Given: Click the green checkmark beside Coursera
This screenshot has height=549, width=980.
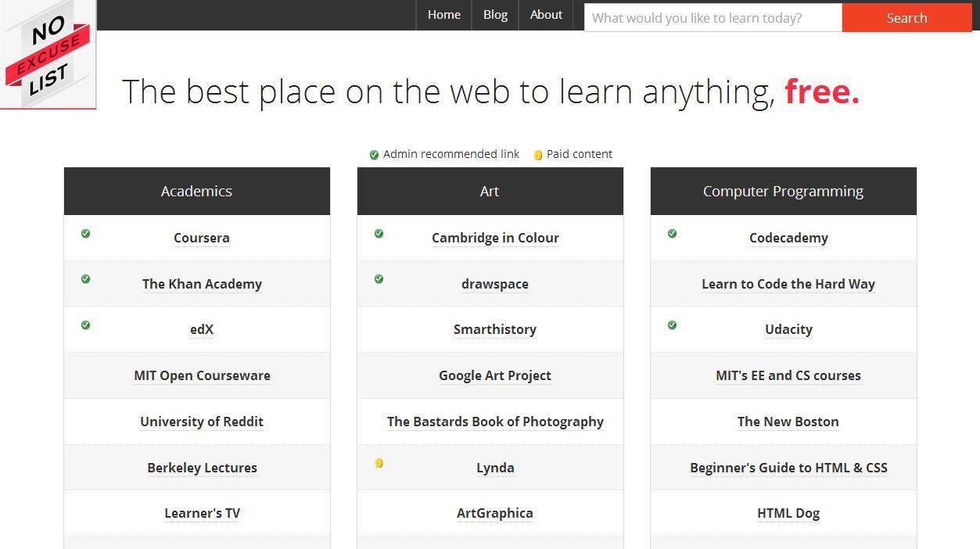Looking at the screenshot, I should [x=86, y=233].
